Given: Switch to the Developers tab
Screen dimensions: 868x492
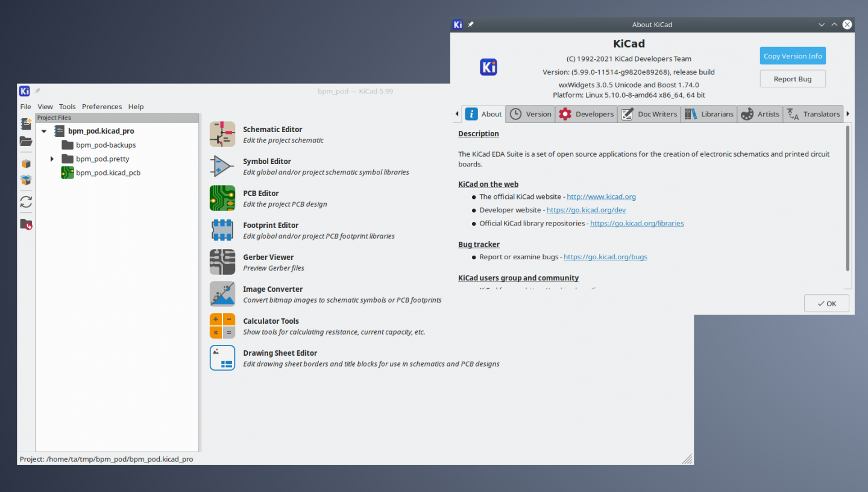Looking at the screenshot, I should point(586,114).
